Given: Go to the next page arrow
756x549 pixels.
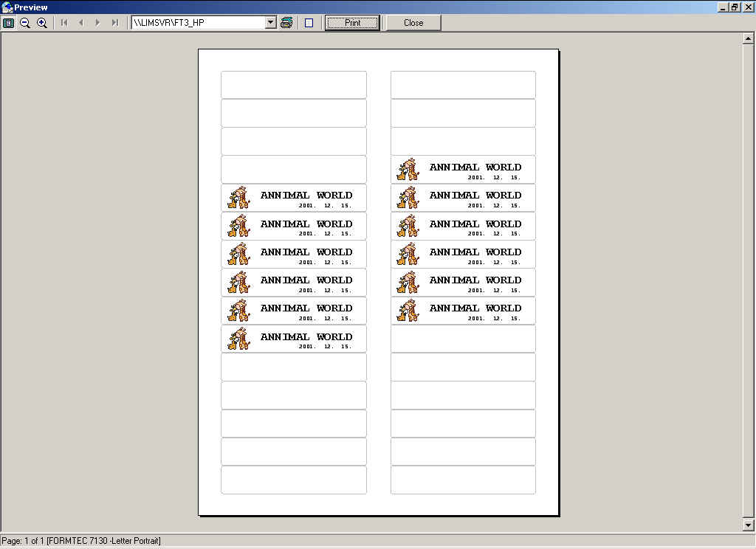Looking at the screenshot, I should point(97,23).
